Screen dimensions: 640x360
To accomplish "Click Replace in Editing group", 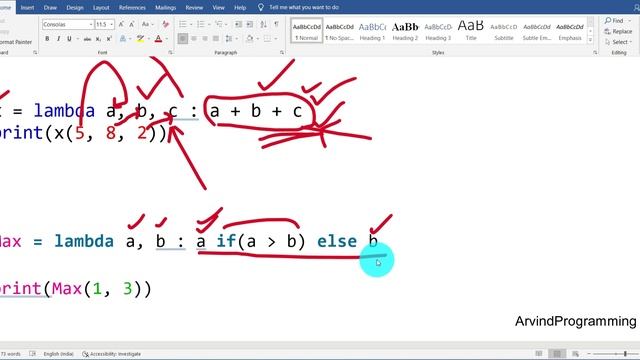I will tap(618, 31).
